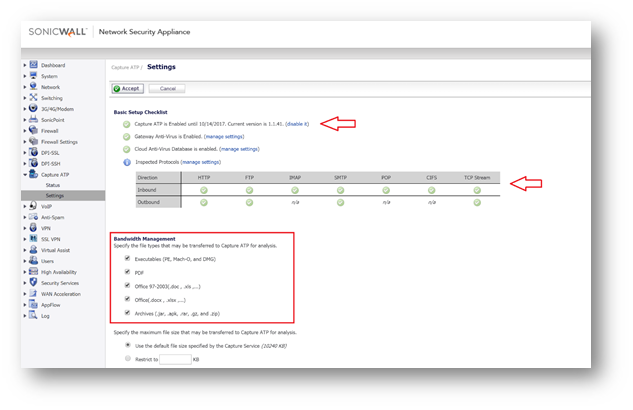Uncheck Office 97-2003 (.doc, .xls) checkbox
This screenshot has width=633, height=410.
click(127, 285)
